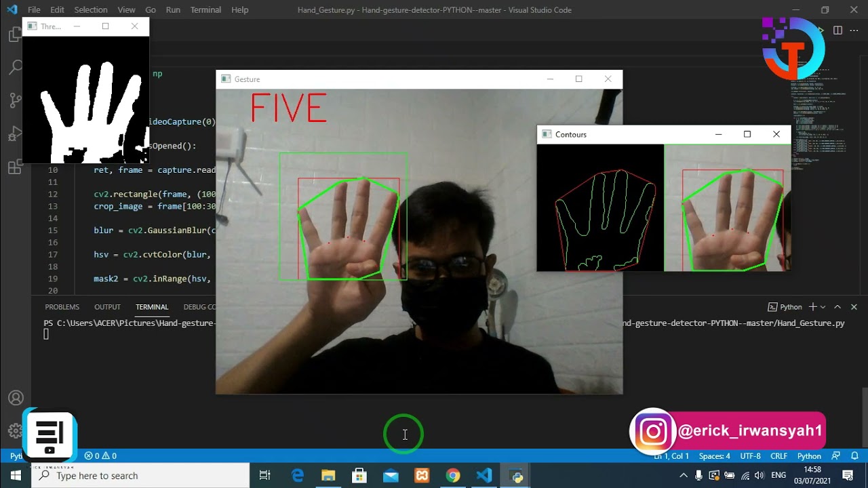
Task: Open the Accounts menu in activity bar
Action: (15, 398)
